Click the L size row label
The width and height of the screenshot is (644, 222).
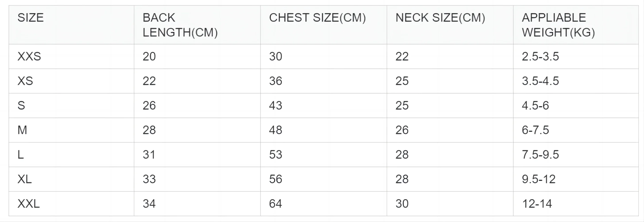[71, 155]
